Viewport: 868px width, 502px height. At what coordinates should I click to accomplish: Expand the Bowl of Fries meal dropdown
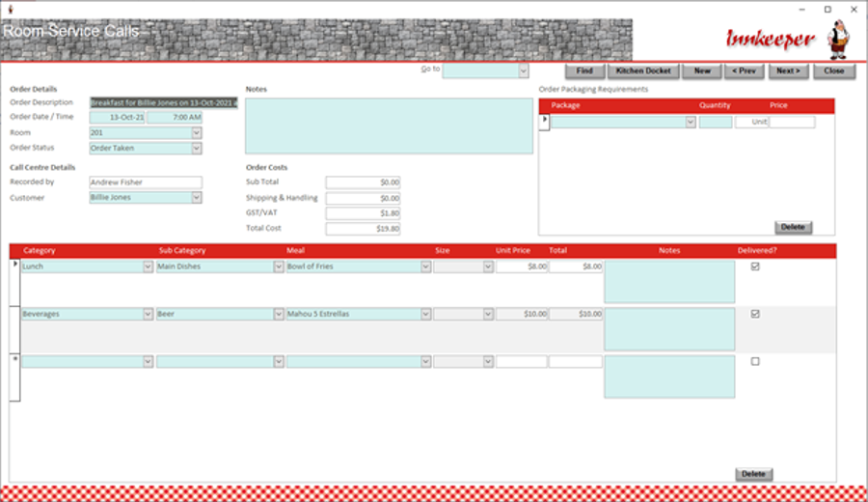(x=425, y=267)
